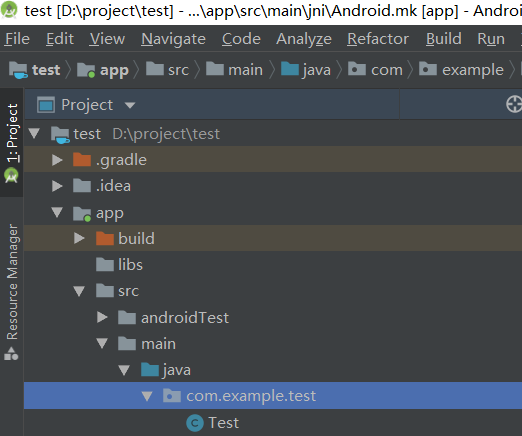
Task: Click the example breadcrumb in navigation bar
Action: [461, 70]
